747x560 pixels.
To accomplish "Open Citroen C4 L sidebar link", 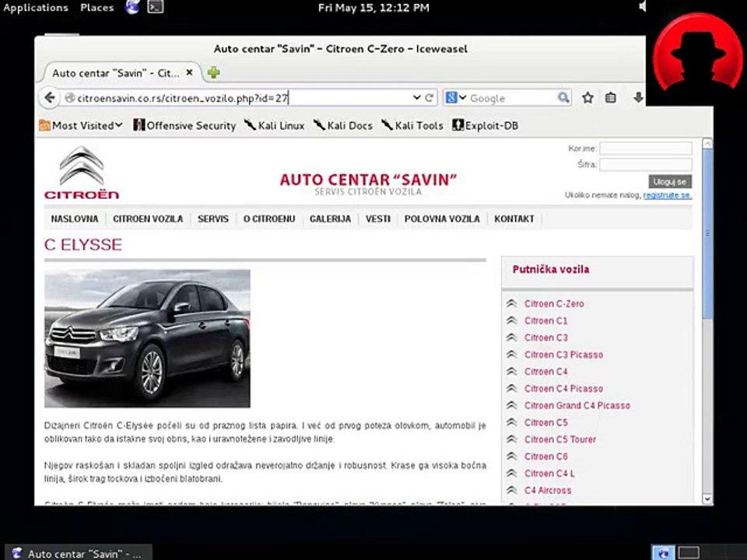I will (x=549, y=474).
